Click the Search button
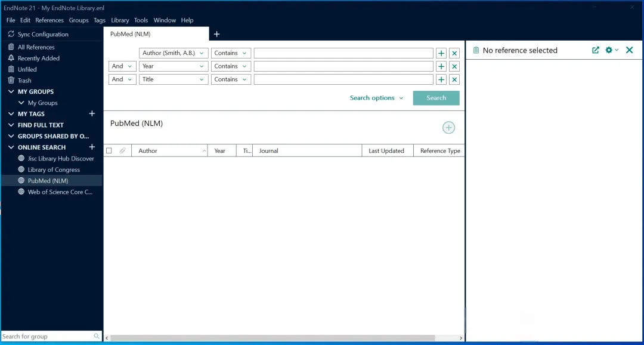Screen dimensions: 644x345 point(436,98)
